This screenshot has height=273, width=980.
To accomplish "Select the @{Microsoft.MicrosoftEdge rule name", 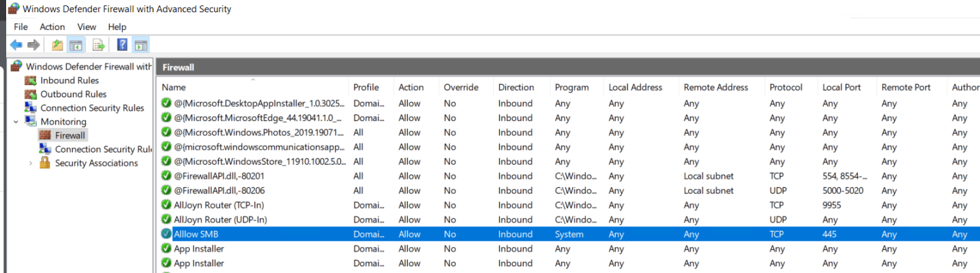I will [260, 118].
